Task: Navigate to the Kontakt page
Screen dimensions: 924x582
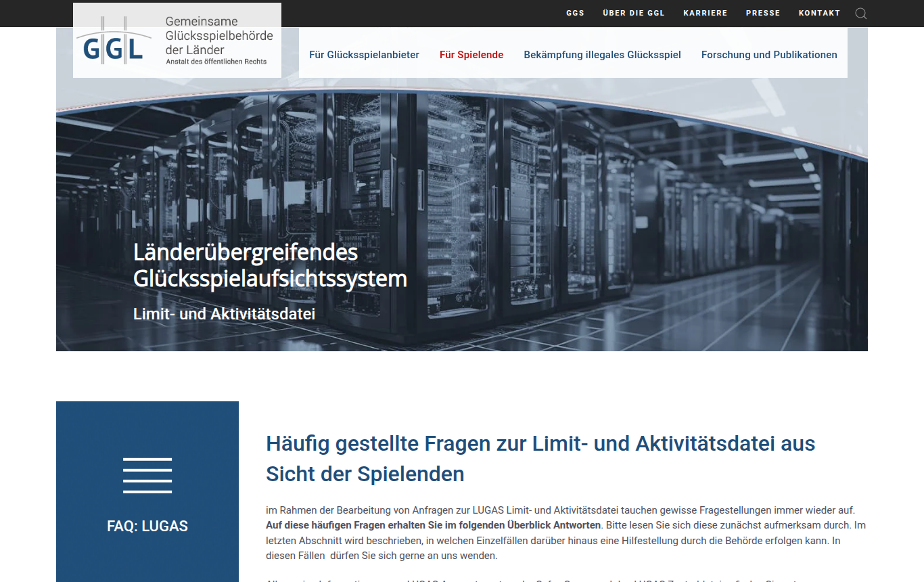Action: [x=819, y=13]
